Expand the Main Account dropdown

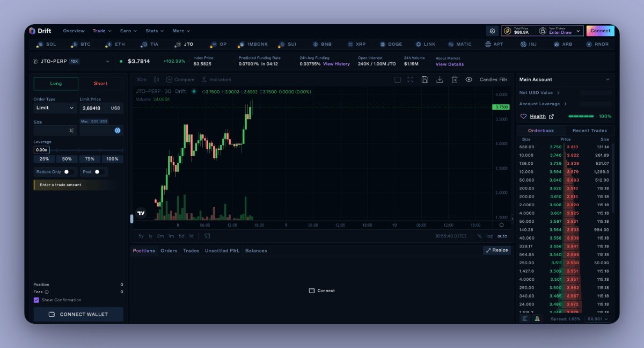point(565,79)
